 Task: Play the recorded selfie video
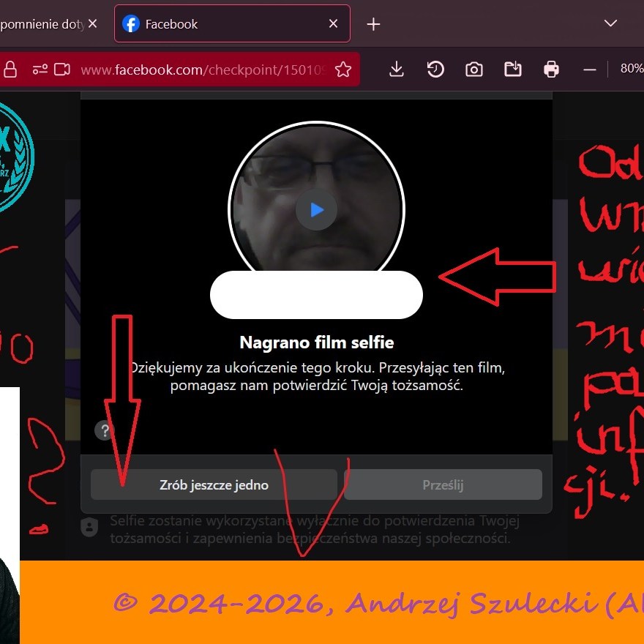pyautogui.click(x=316, y=210)
